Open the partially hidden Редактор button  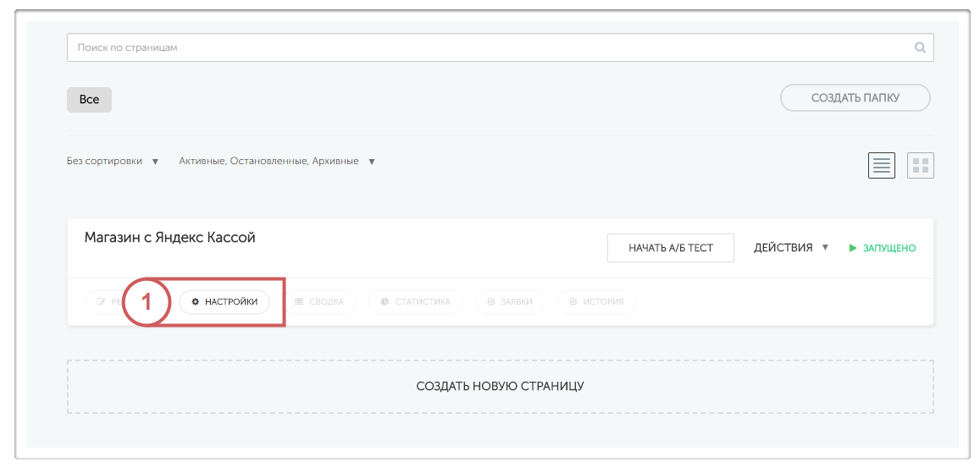pos(104,302)
